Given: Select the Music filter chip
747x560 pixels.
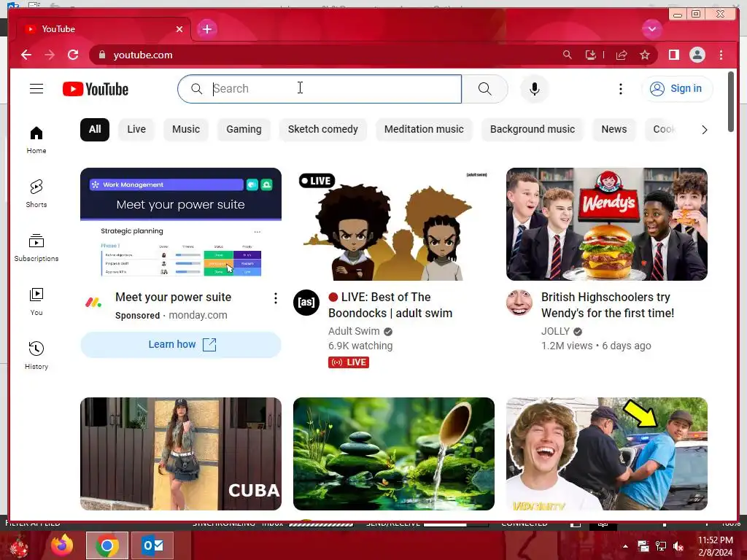Looking at the screenshot, I should [186, 130].
